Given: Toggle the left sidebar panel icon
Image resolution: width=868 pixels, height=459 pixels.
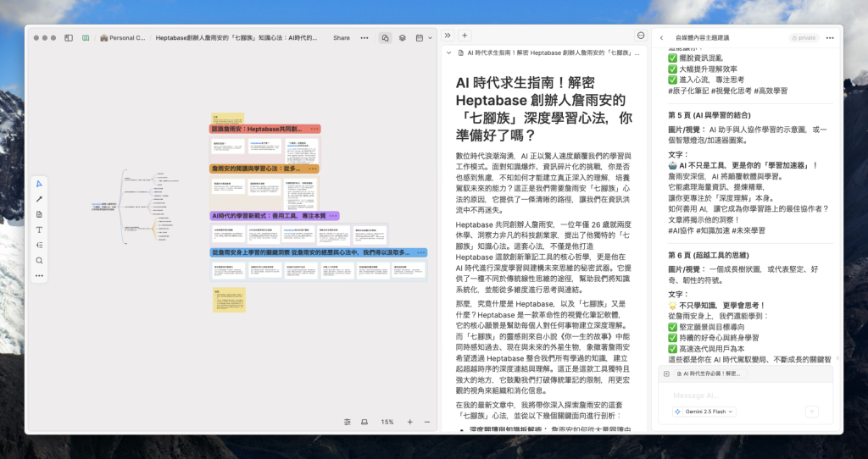Looking at the screenshot, I should 69,38.
